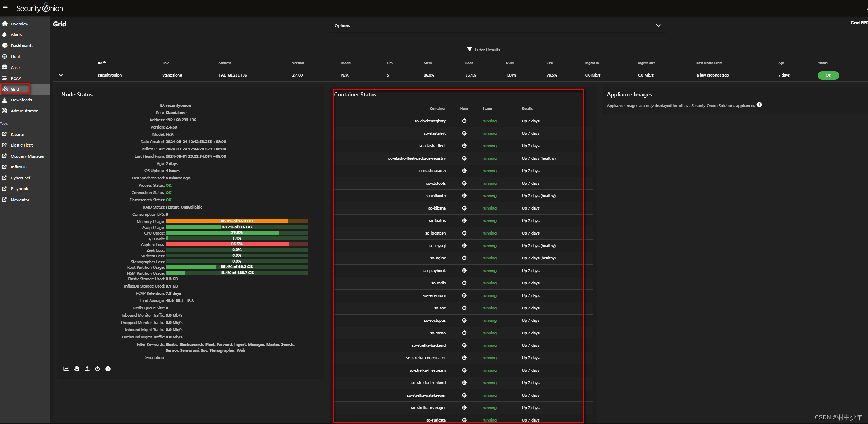The image size is (868, 424).
Task: Click hunt crosshair for so-suricata
Action: (x=464, y=420)
